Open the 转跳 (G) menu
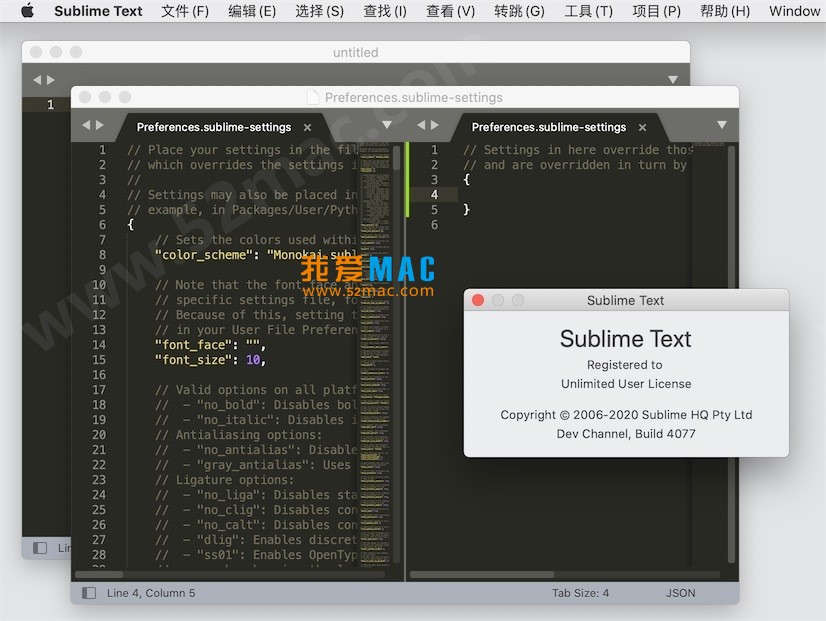The height and width of the screenshot is (621, 826). click(519, 11)
